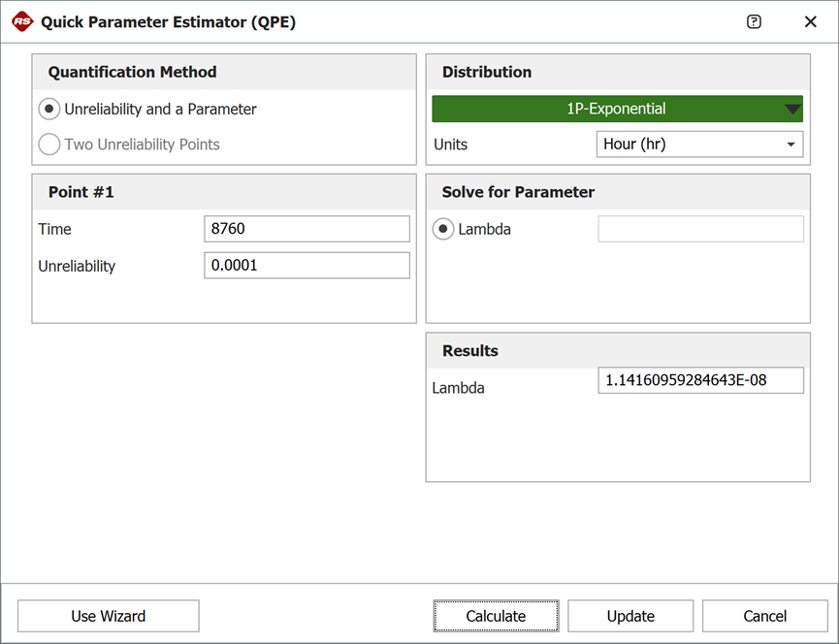
Task: Click the Lambda result value in Results
Action: click(700, 380)
